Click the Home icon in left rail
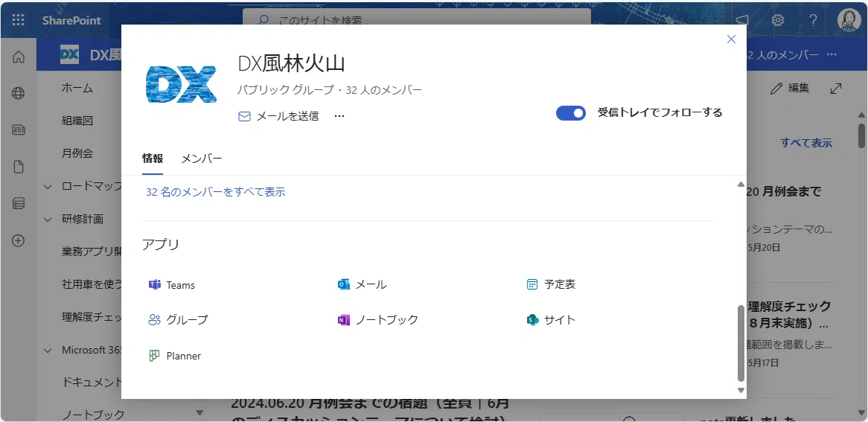 click(x=19, y=57)
